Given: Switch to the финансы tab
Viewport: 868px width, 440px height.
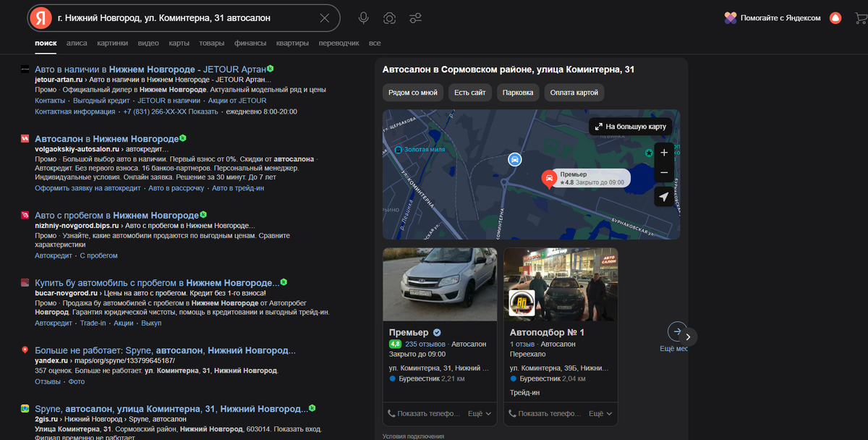Looking at the screenshot, I should (x=250, y=43).
